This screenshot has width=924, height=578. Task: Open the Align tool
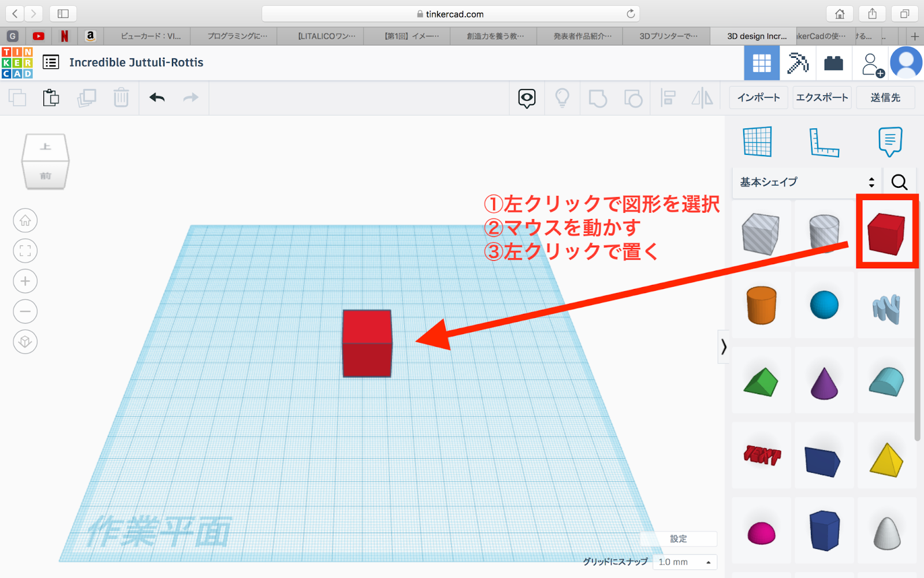click(669, 98)
